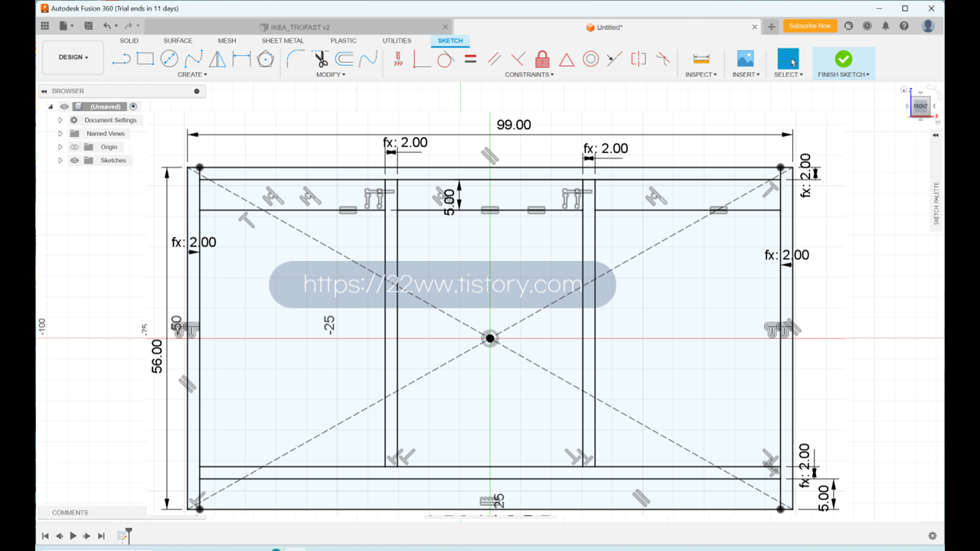980x551 pixels.
Task: Activate the Unsaved component radio button
Action: [133, 106]
